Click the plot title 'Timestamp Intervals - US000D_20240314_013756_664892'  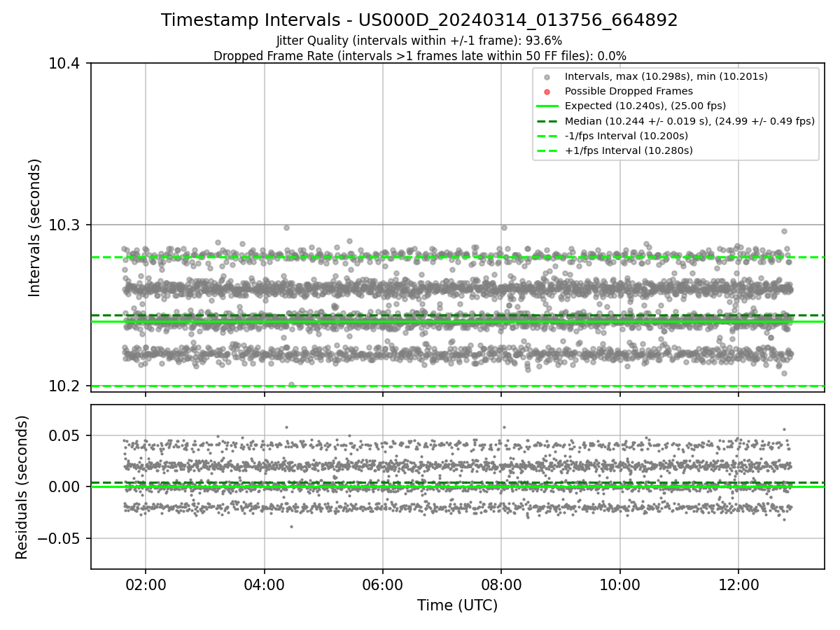[419, 20]
